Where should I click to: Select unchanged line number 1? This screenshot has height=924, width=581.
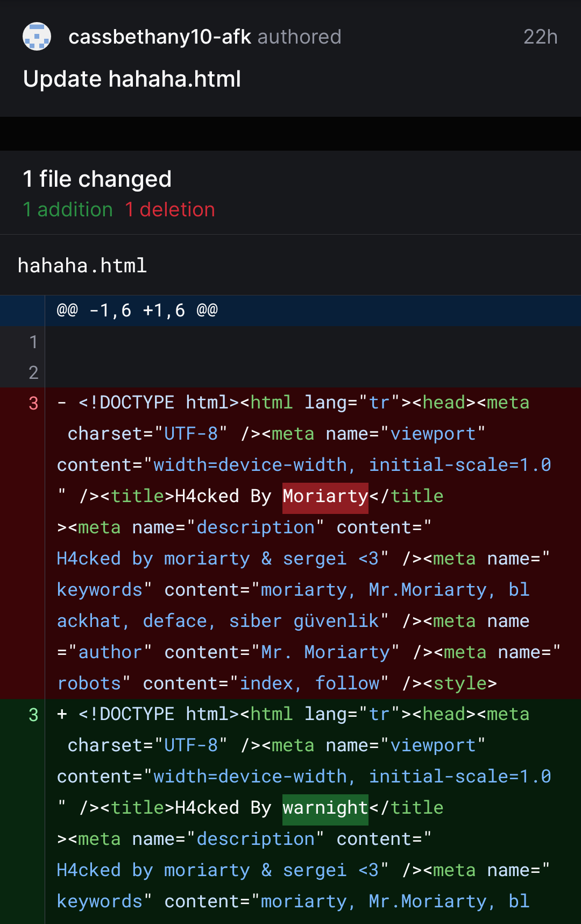[33, 342]
